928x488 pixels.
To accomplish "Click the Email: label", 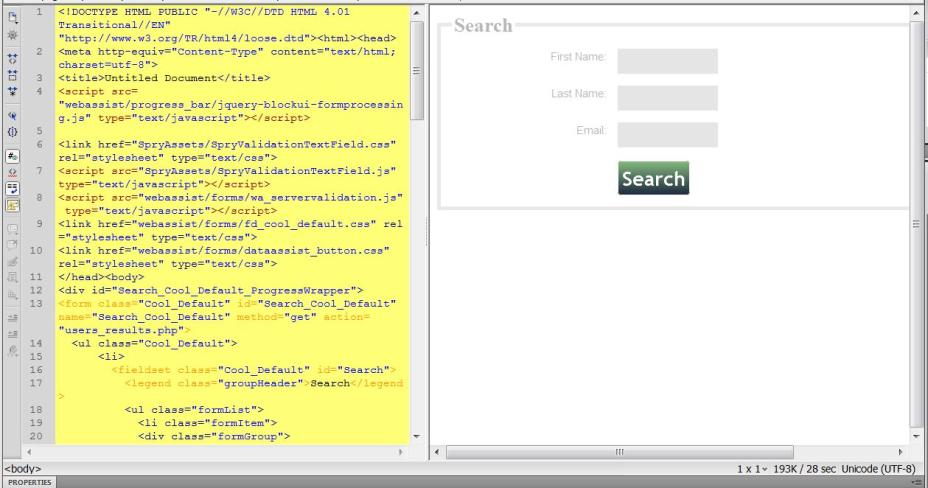I will [x=591, y=130].
